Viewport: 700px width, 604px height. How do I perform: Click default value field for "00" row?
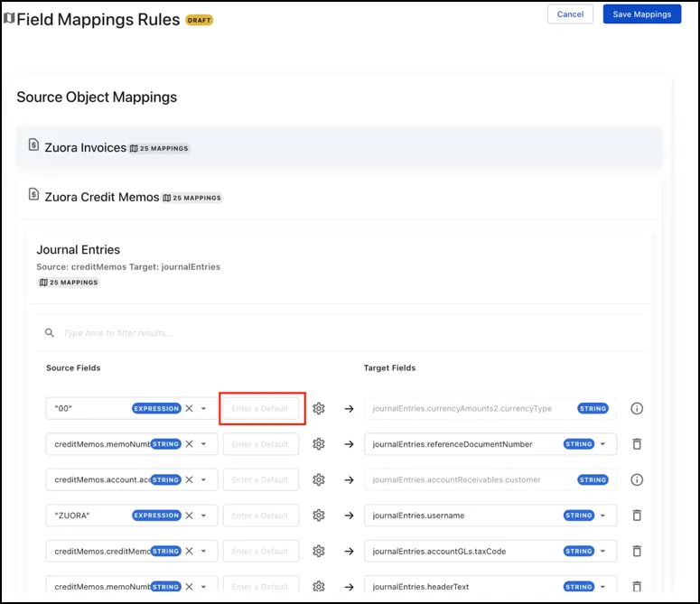(261, 409)
